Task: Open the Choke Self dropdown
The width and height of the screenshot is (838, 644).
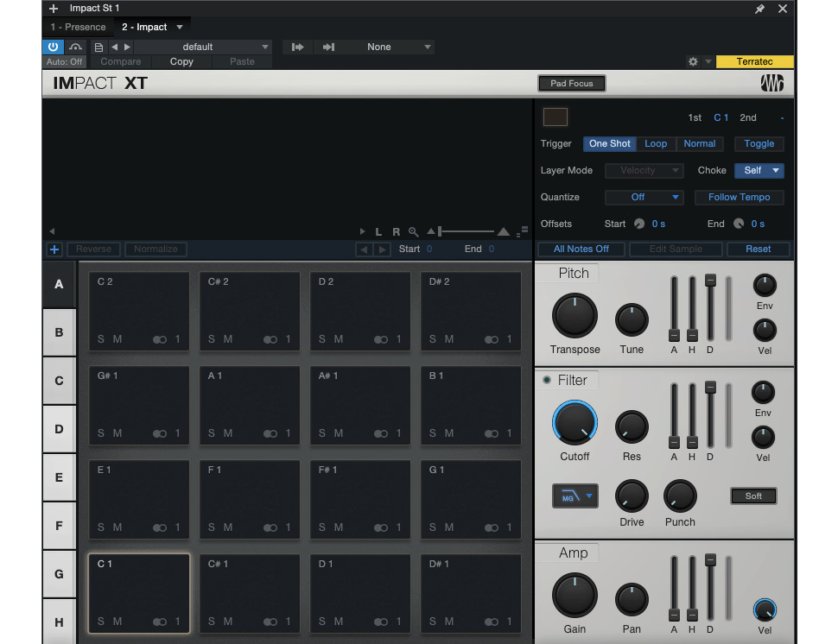Action: [759, 170]
